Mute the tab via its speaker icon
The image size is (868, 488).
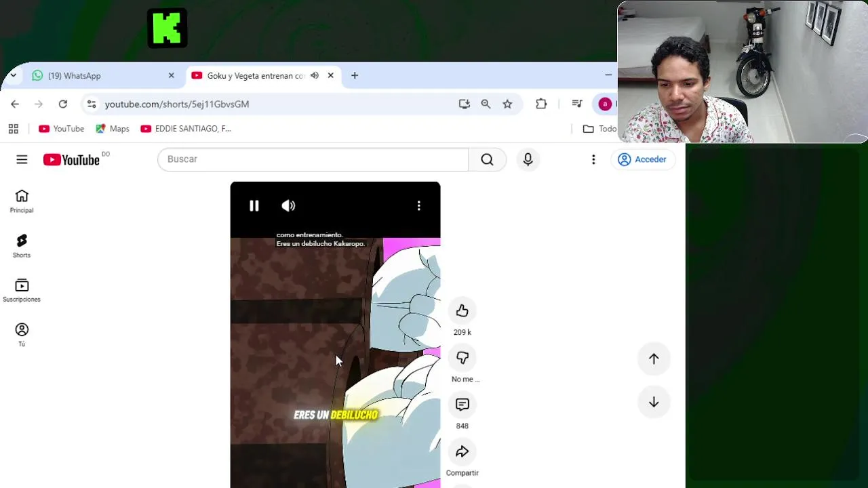coord(315,75)
